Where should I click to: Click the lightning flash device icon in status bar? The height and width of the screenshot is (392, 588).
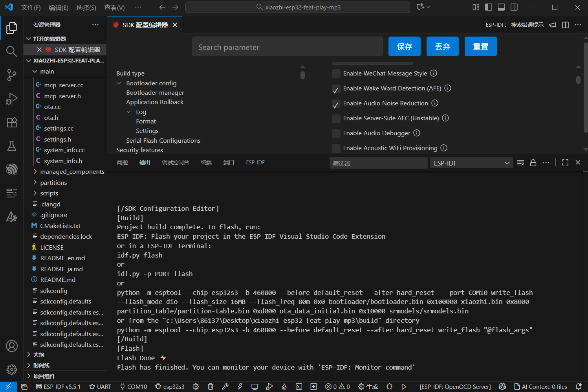240,386
